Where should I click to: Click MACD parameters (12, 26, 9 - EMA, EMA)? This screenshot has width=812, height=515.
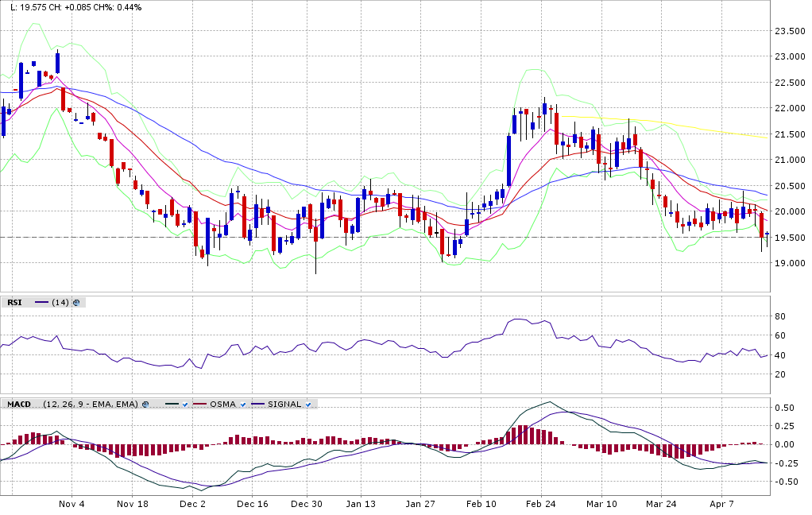[91, 405]
